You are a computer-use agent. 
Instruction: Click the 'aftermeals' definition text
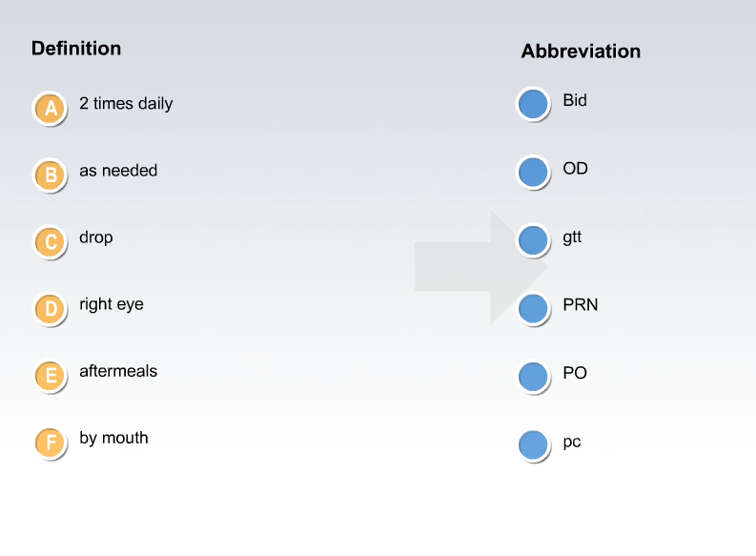(x=118, y=371)
